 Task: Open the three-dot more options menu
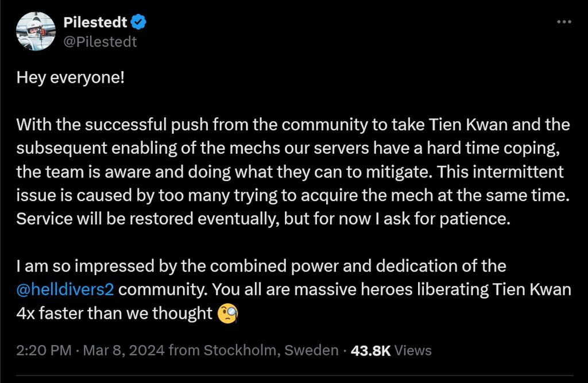click(565, 21)
